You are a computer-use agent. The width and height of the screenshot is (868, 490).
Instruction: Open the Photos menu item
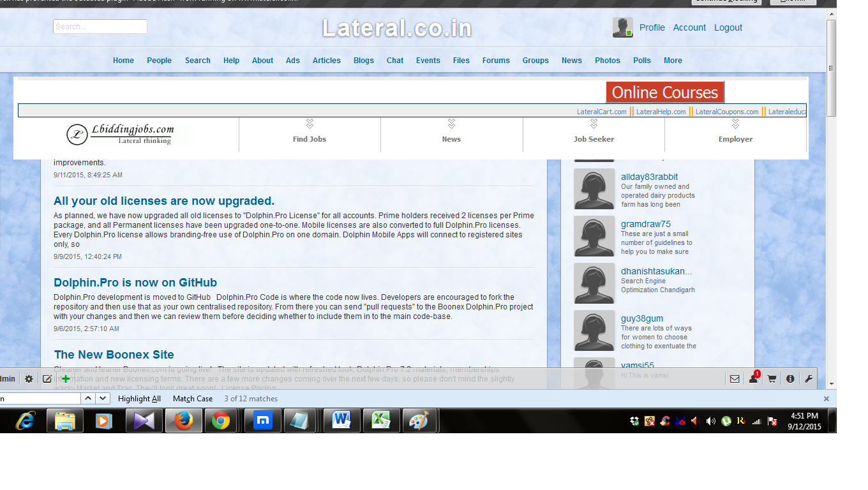608,61
